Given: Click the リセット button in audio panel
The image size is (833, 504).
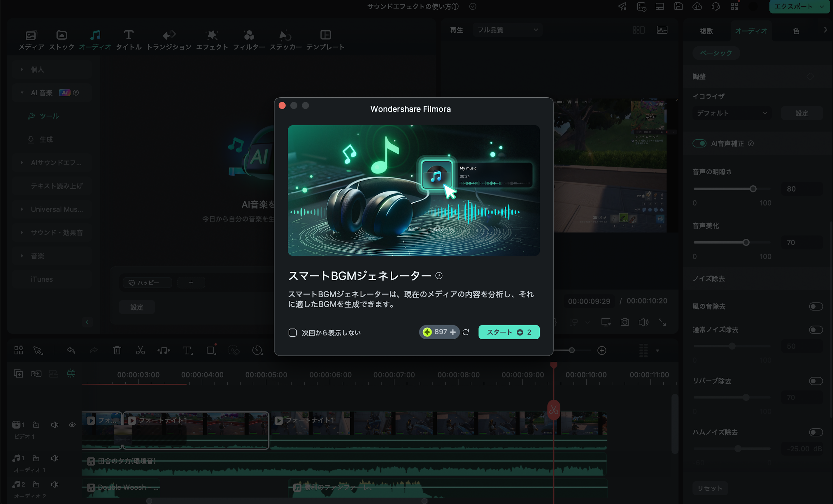Looking at the screenshot, I should [x=710, y=488].
